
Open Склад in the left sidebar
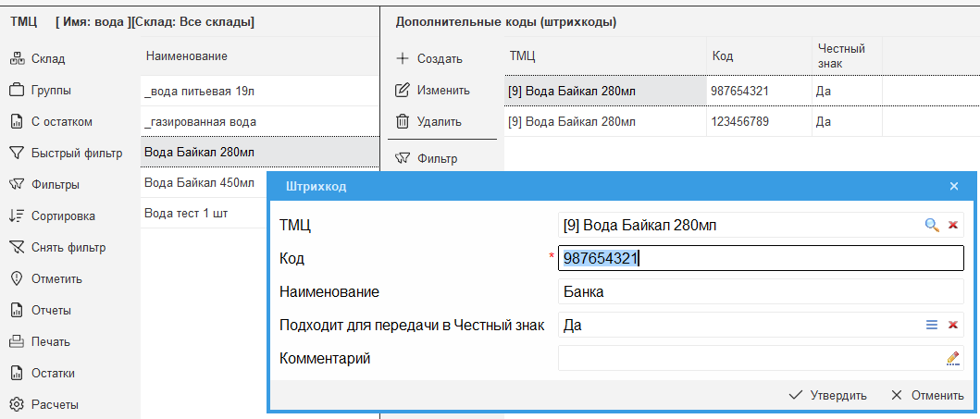(48, 59)
